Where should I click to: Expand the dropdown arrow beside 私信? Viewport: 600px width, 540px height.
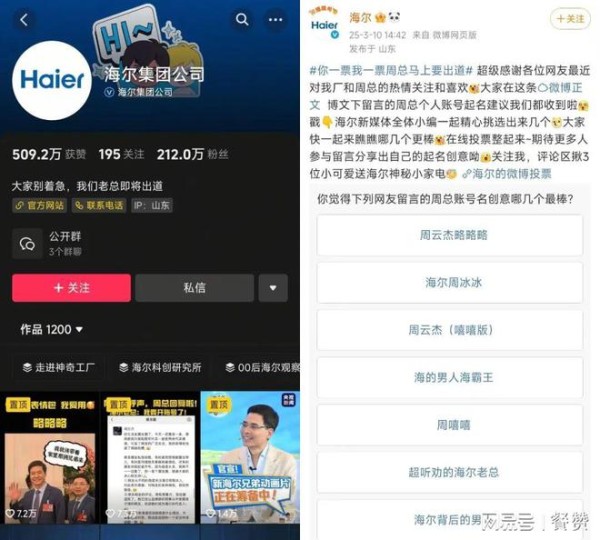click(273, 288)
